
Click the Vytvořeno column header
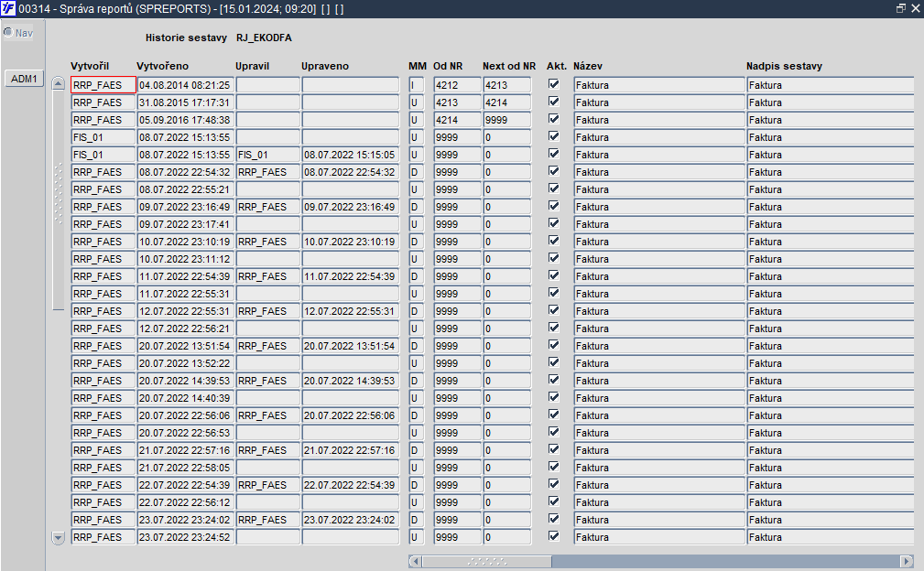[x=163, y=66]
